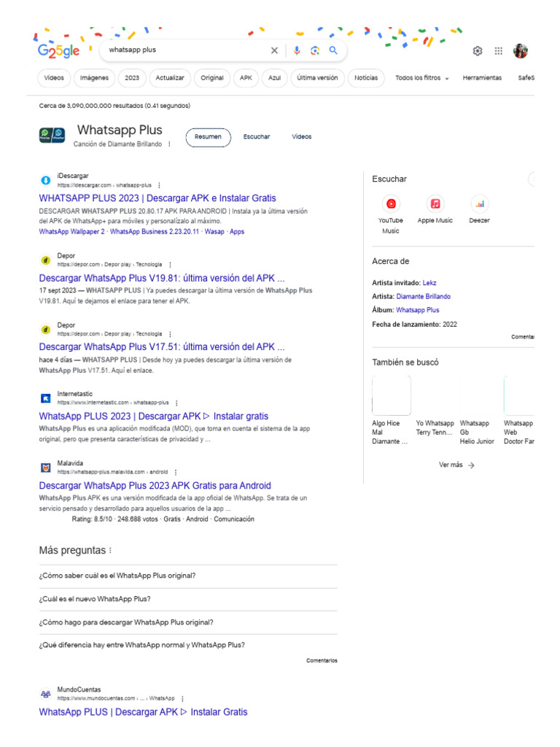
Task: Click the Malavida site favicon
Action: (x=45, y=468)
